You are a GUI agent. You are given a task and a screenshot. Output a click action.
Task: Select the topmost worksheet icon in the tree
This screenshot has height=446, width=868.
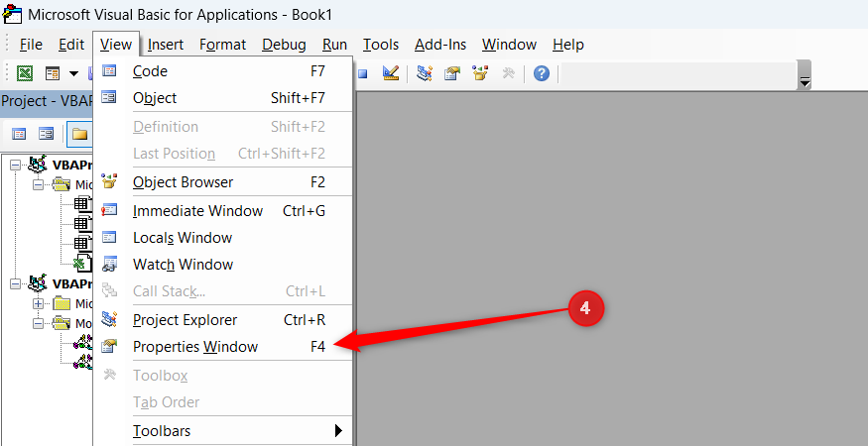tap(83, 203)
